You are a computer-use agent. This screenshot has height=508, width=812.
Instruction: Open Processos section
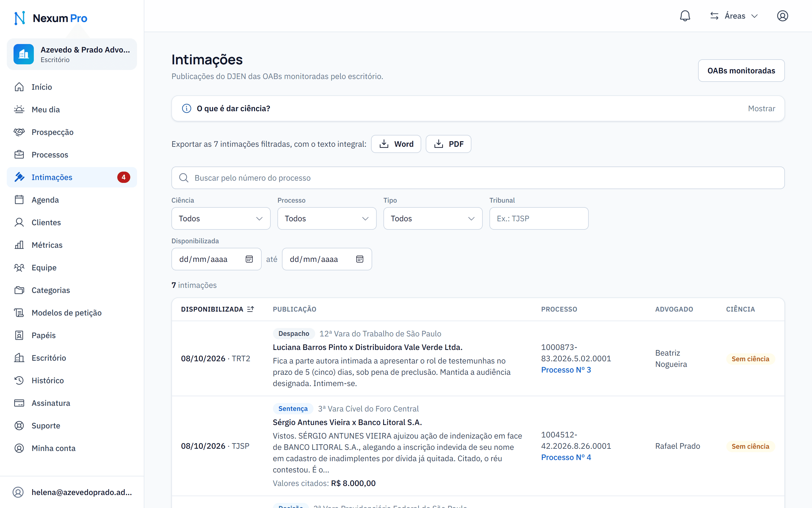pyautogui.click(x=72, y=155)
